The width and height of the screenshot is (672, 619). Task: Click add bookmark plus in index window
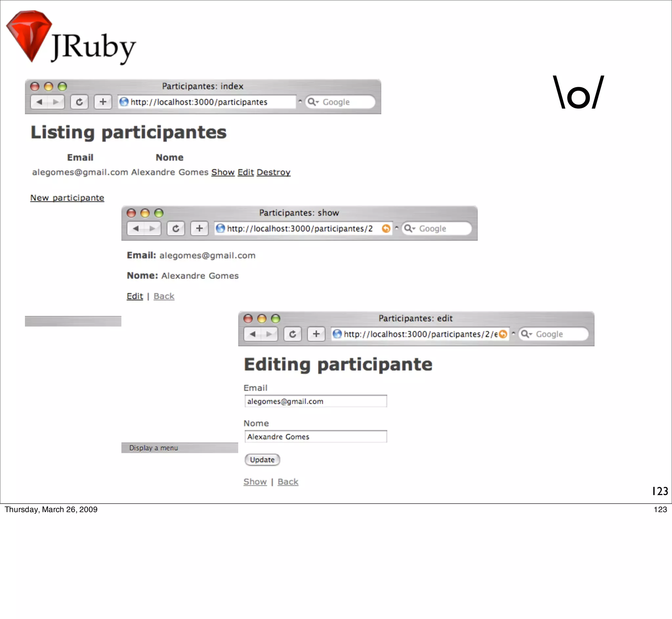click(103, 102)
